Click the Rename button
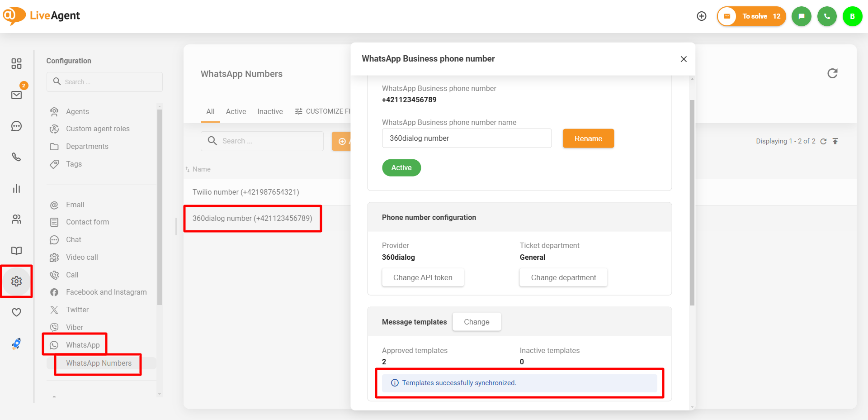Screen dimensions: 868x420 click(588, 138)
